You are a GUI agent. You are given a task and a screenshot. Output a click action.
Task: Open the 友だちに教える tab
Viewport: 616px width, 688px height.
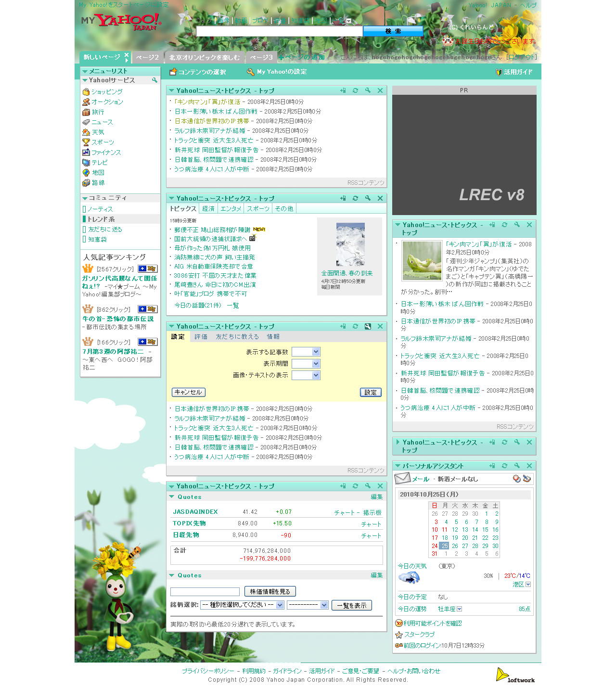(x=237, y=337)
